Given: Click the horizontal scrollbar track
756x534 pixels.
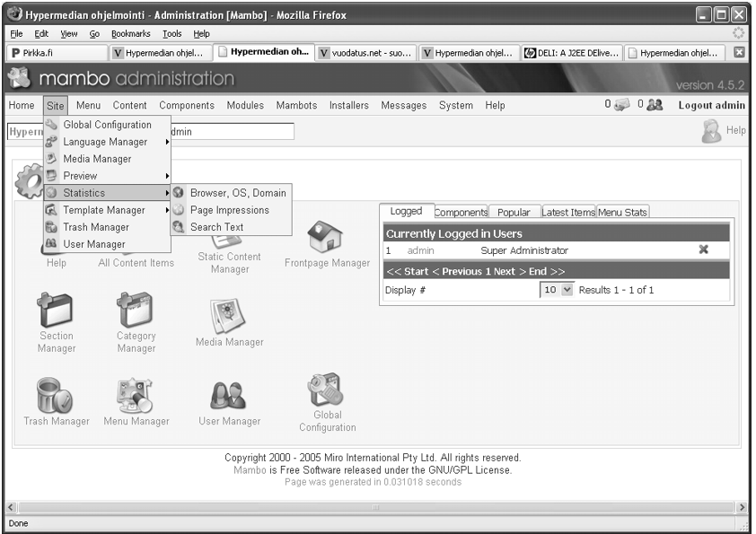Looking at the screenshot, I should pyautogui.click(x=375, y=507).
